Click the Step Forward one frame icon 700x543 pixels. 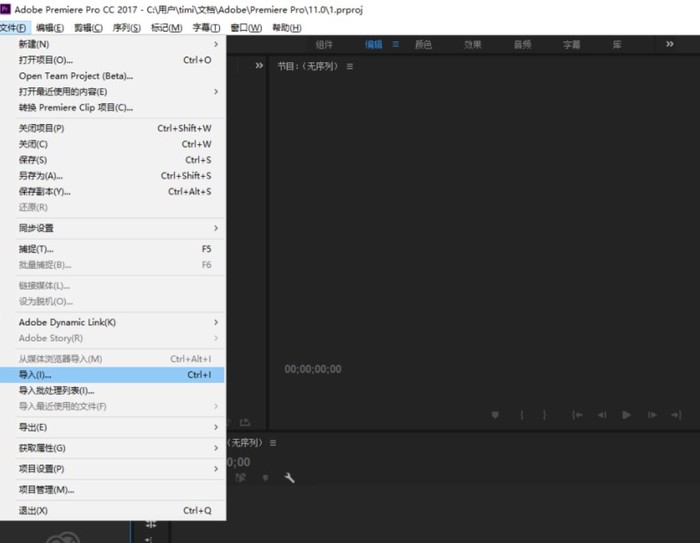[x=651, y=415]
